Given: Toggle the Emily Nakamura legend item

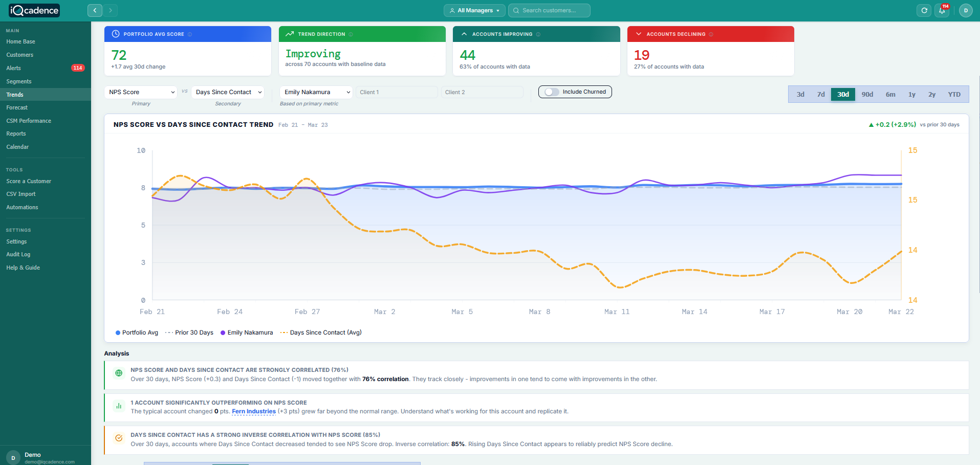Looking at the screenshot, I should click(246, 333).
